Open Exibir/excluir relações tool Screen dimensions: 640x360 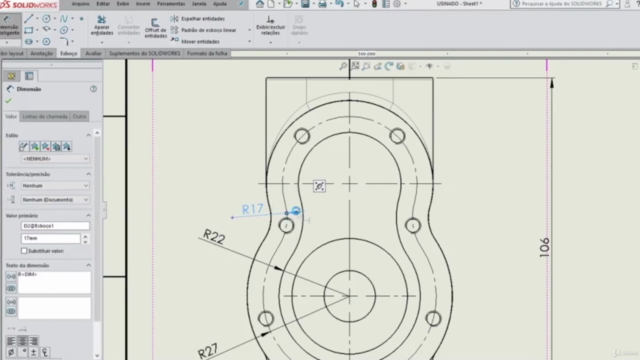pos(270,25)
